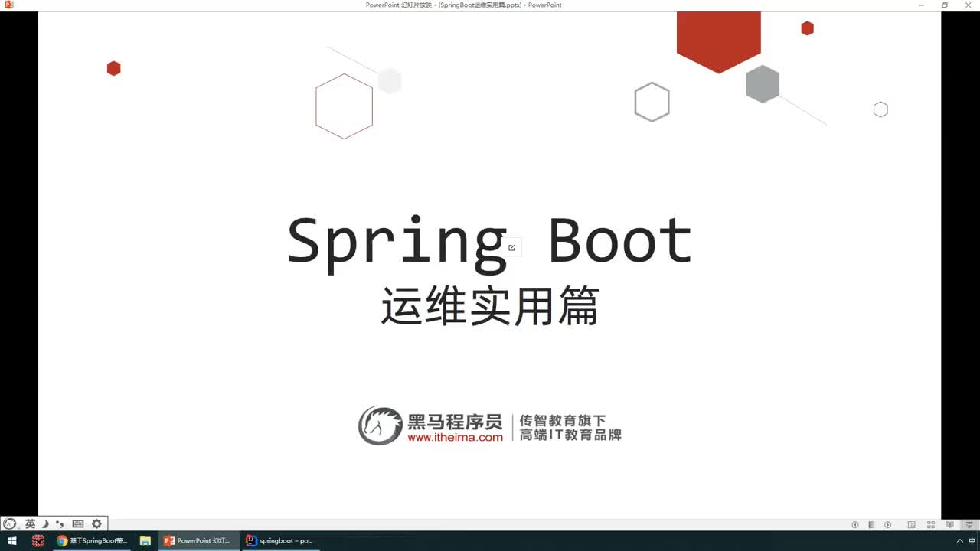Open the red pinned app in taskbar
This screenshot has width=980, height=551.
point(38,540)
